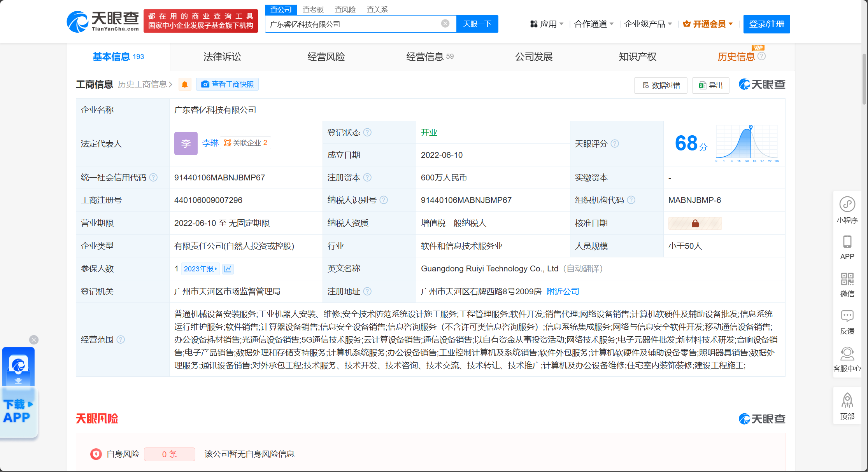
Task: Click the orange bell alert icon
Action: tap(185, 84)
